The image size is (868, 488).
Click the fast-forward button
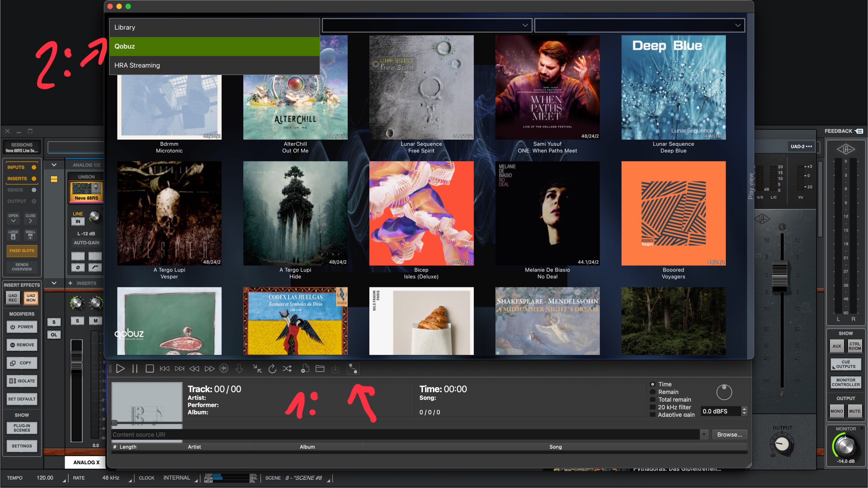[209, 369]
